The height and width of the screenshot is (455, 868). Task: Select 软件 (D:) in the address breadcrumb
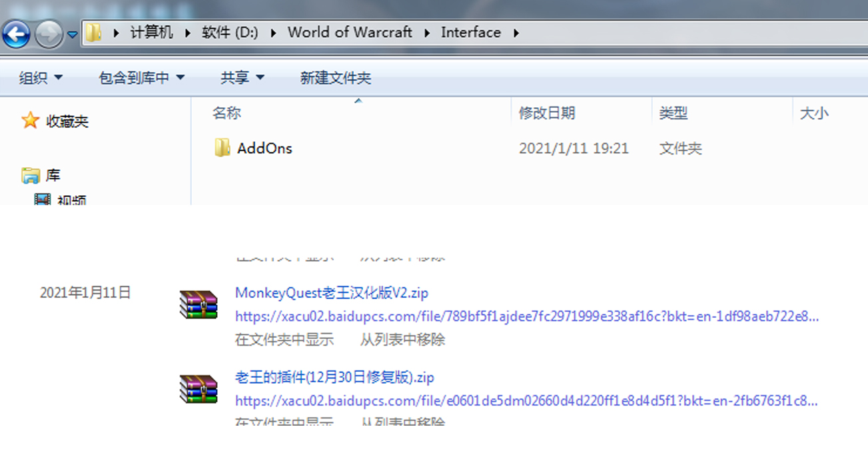click(230, 33)
